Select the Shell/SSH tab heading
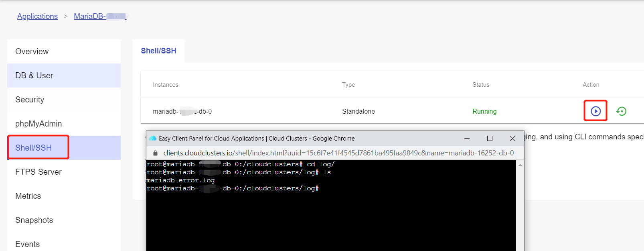Screen dimensions: 644x251 (x=158, y=51)
